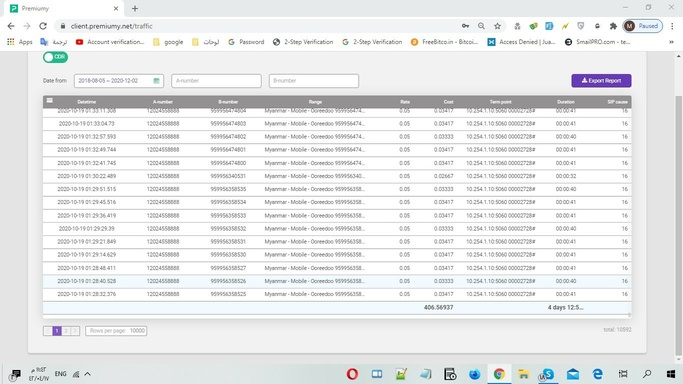Go to the previous results page arrow
The width and height of the screenshot is (683, 384).
pos(48,331)
